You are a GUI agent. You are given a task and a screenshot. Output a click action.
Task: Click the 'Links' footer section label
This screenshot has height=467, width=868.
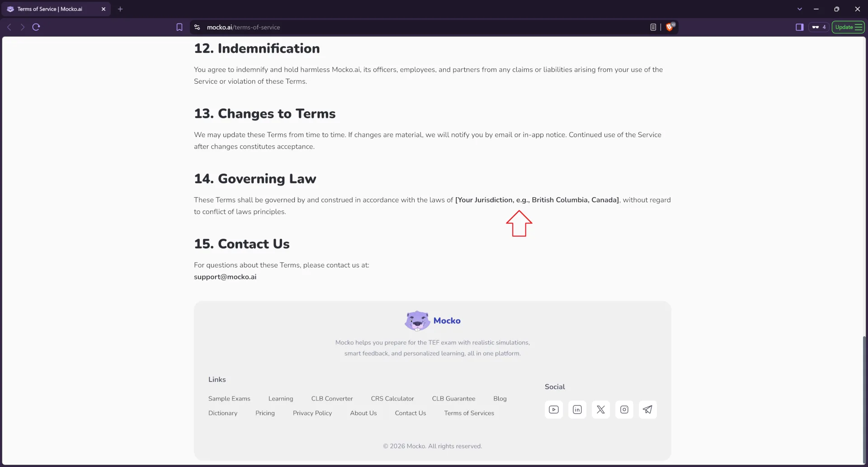pos(217,380)
